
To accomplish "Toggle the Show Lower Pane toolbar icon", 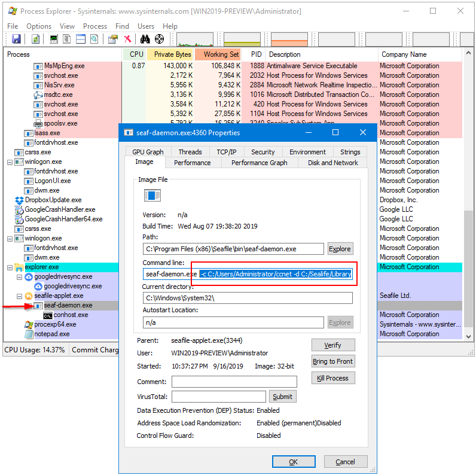I will (x=81, y=39).
